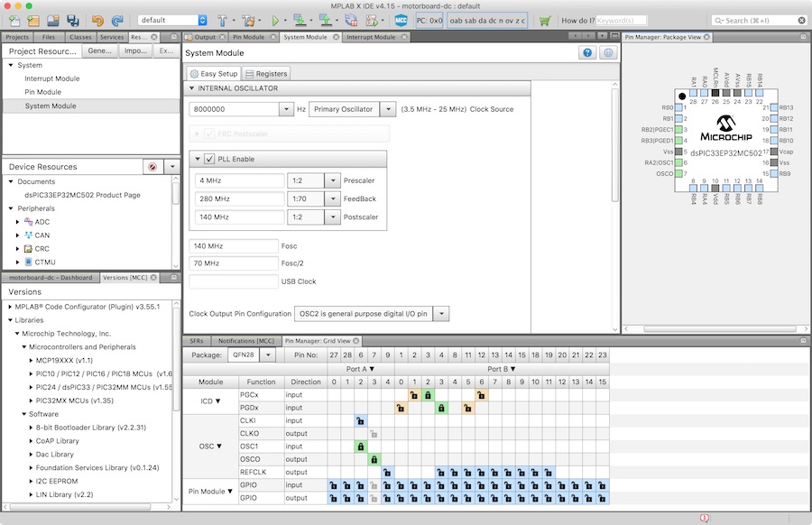Click the Open Project toolbar icon
The width and height of the screenshot is (812, 525).
[53, 21]
